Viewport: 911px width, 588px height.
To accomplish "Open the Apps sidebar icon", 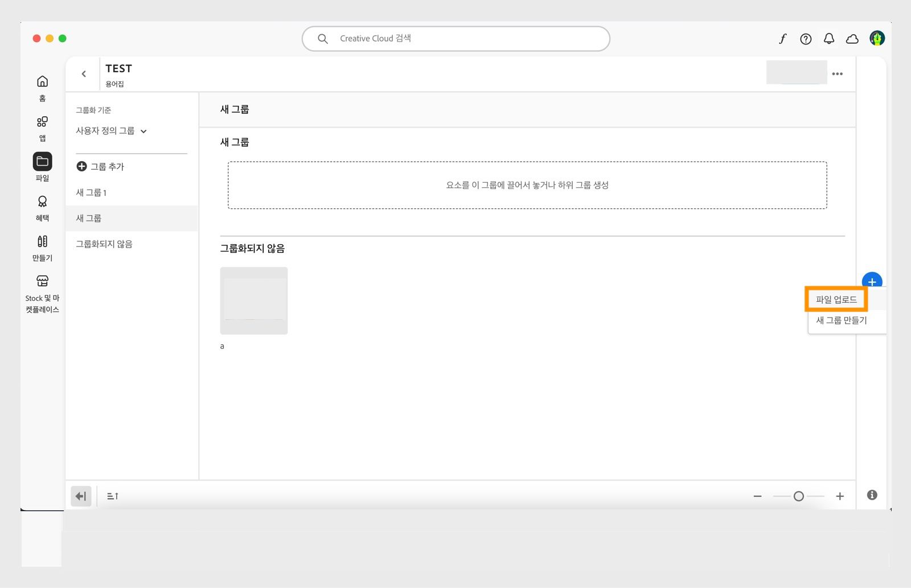I will pos(42,122).
